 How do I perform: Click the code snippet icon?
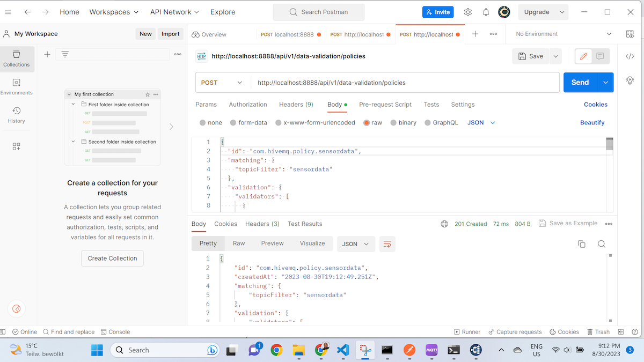tap(630, 56)
